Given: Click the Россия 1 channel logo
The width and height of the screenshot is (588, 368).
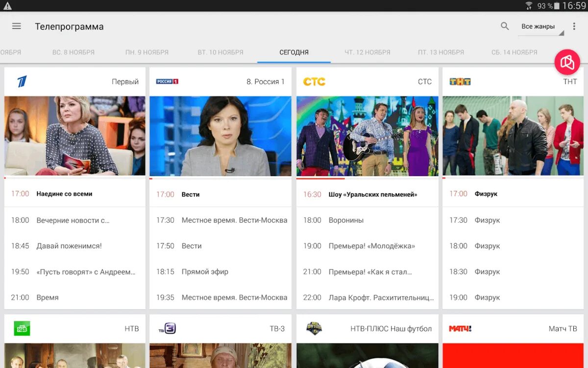Looking at the screenshot, I should 167,81.
